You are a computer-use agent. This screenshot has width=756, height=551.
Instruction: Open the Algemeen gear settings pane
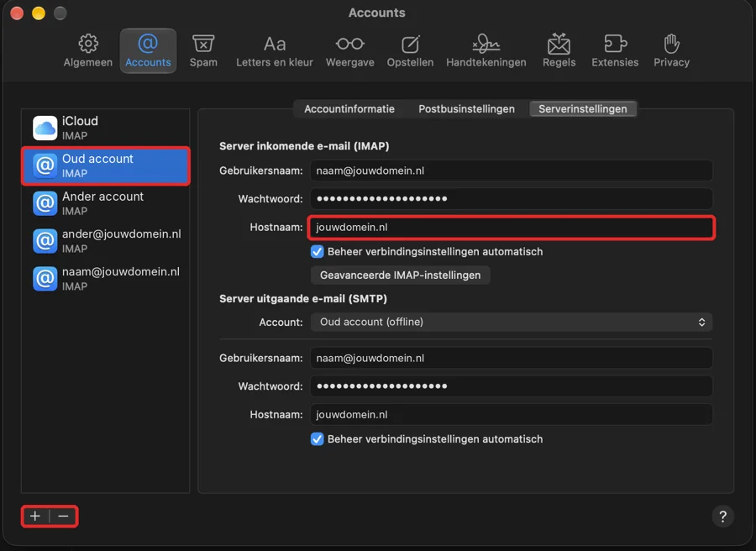click(87, 50)
